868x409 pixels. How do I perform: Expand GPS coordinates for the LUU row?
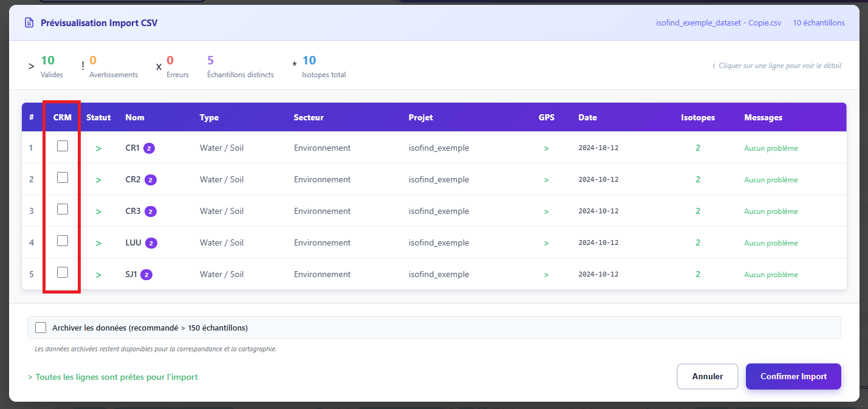click(x=546, y=242)
